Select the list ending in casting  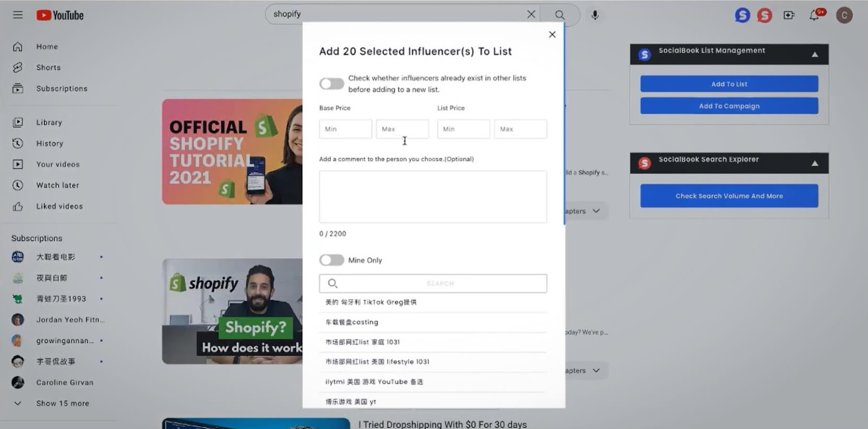[x=433, y=322]
